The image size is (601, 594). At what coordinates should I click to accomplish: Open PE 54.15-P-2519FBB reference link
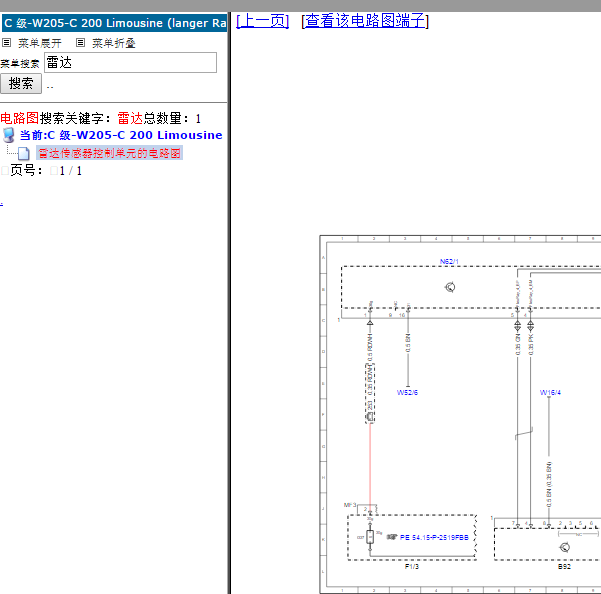[434, 537]
